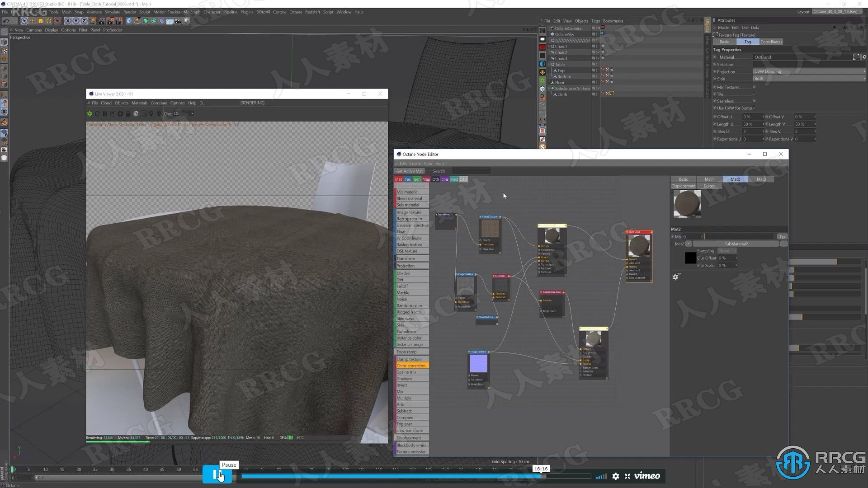Image resolution: width=868 pixels, height=488 pixels.
Task: Click the Get Active Mat button
Action: click(410, 171)
